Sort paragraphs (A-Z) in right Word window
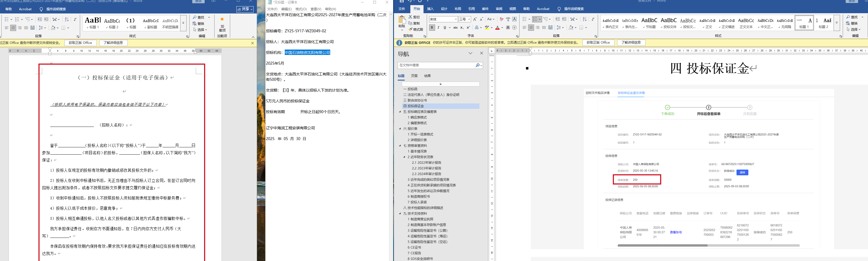 (585, 19)
